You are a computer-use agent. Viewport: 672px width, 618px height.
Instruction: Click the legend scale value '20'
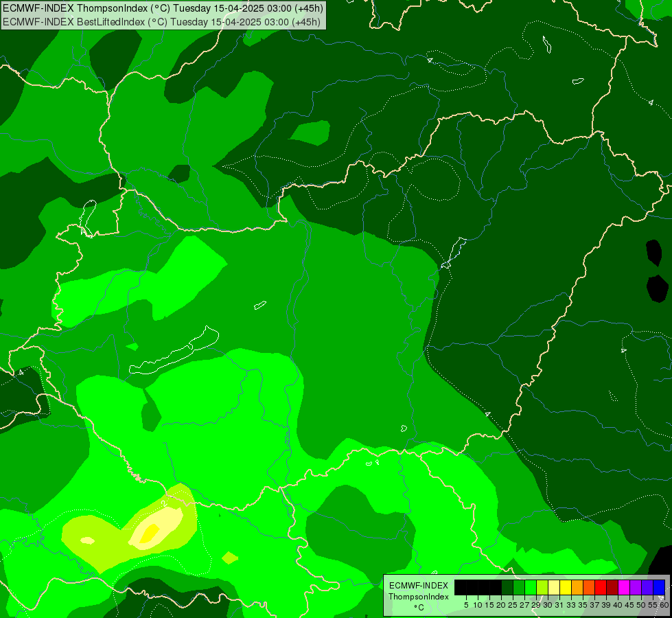click(501, 605)
